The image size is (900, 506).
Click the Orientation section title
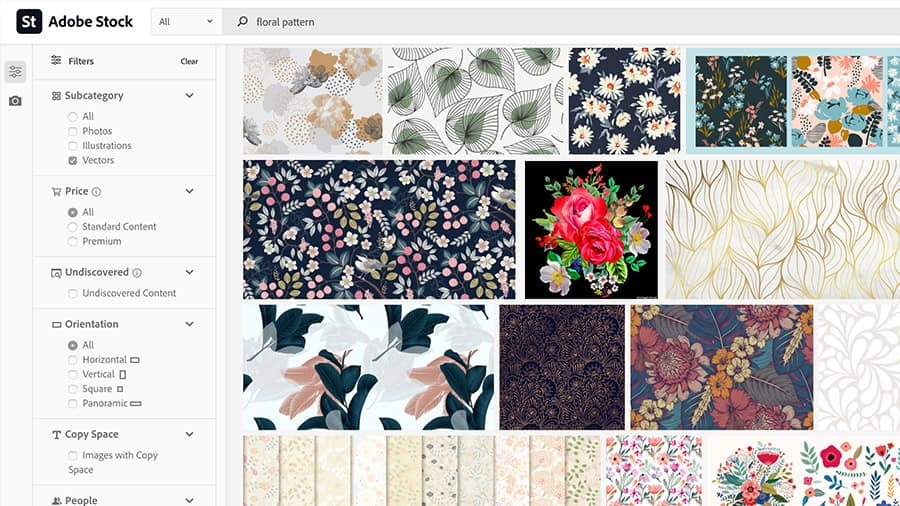pos(92,324)
